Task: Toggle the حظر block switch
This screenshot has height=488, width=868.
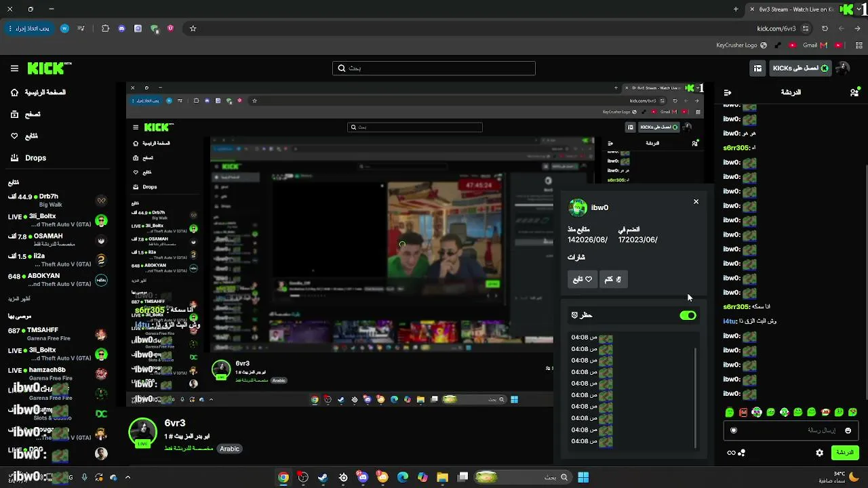Action: click(688, 315)
